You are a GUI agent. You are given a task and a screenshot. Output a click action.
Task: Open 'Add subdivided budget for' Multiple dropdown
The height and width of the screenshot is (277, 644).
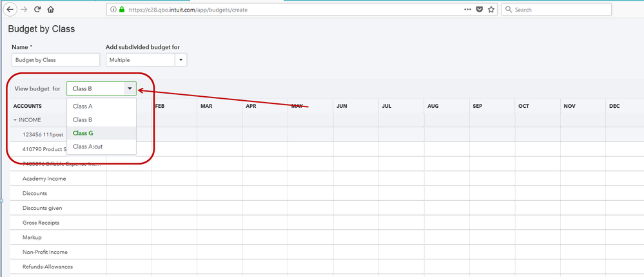[146, 59]
